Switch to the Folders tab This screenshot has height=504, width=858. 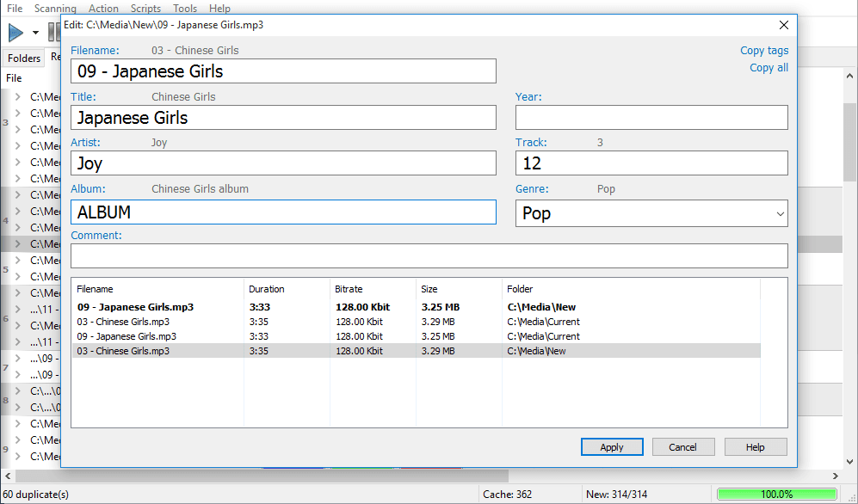24,58
